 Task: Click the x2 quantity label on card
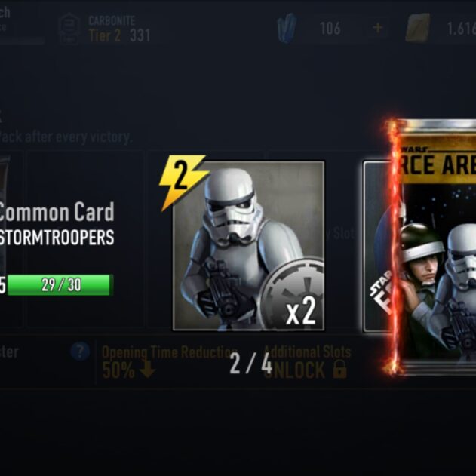(x=301, y=311)
